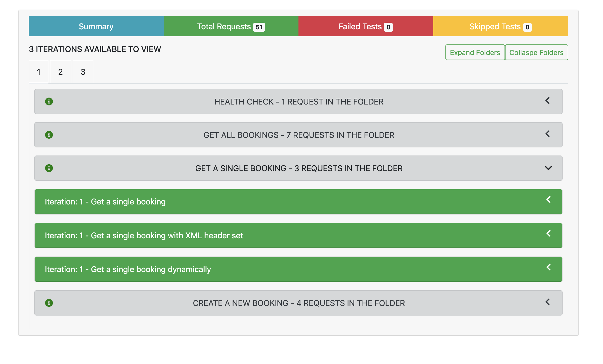Viewport: 603px width, 364px height.
Task: Expand Health Check folder with its chevron
Action: point(547,101)
